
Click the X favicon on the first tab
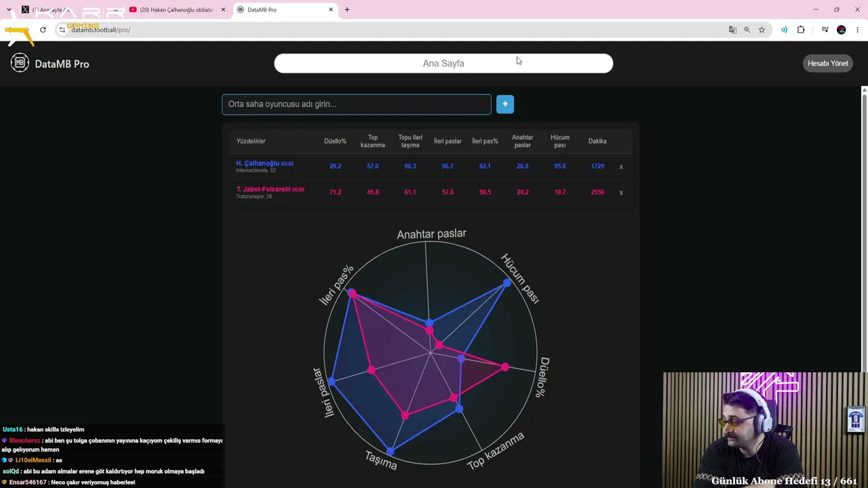coord(25,9)
